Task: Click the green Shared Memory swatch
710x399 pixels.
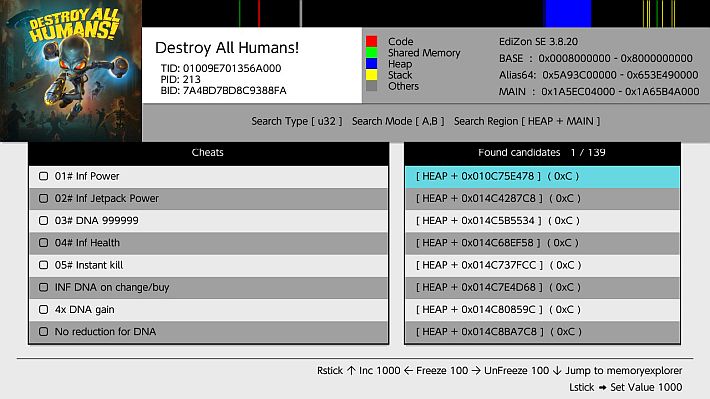Action: (371, 53)
